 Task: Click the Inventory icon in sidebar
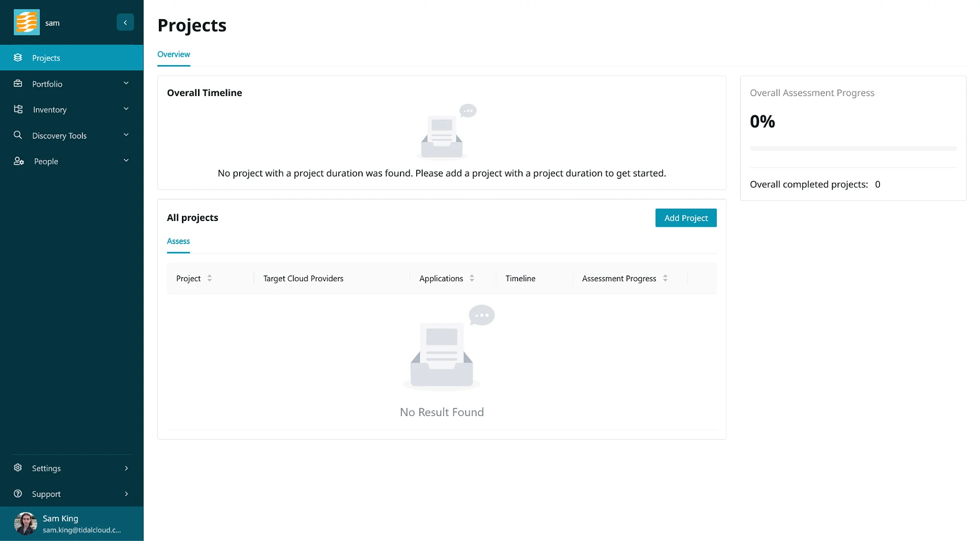(18, 109)
